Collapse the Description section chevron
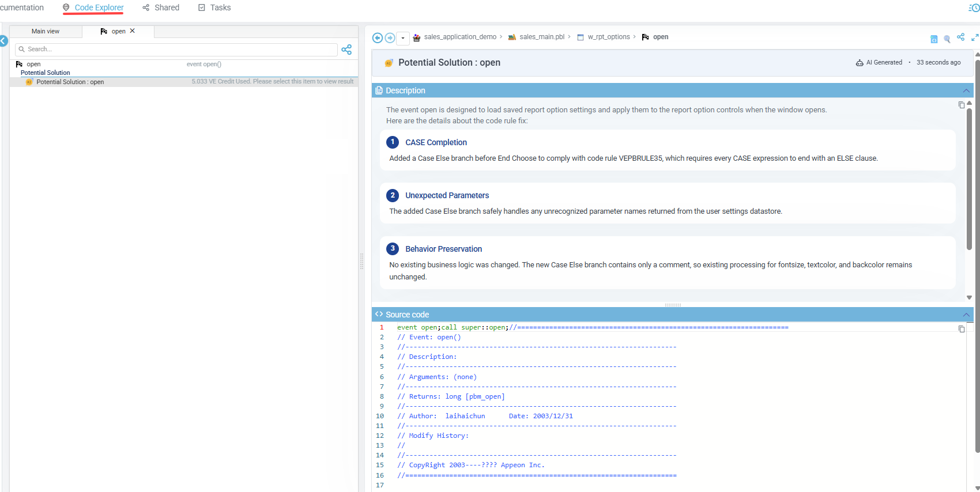The image size is (980, 492). point(966,90)
